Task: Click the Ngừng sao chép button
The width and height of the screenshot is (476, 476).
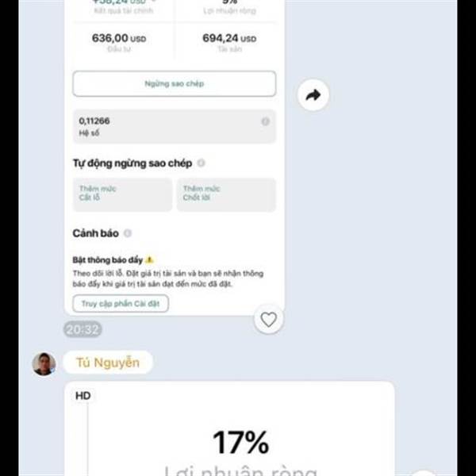Action: coord(175,84)
